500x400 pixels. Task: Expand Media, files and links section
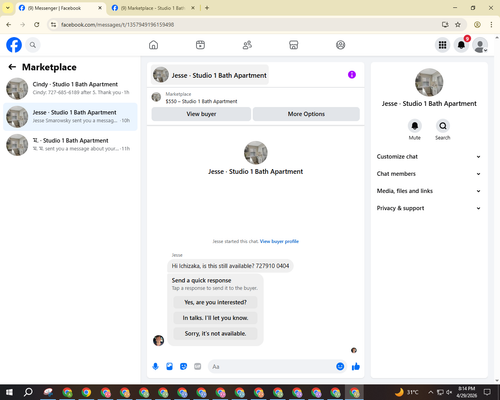pos(429,191)
